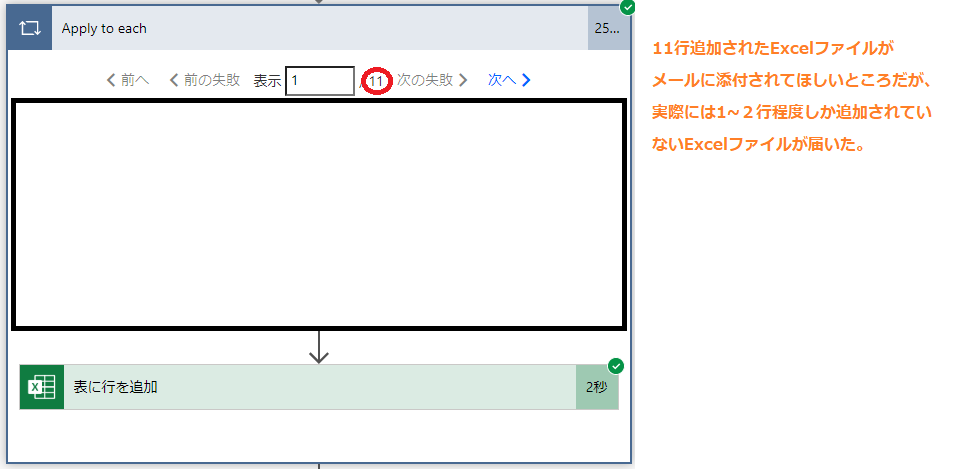Click the Excel icon on 表に行を追加

tap(42, 387)
